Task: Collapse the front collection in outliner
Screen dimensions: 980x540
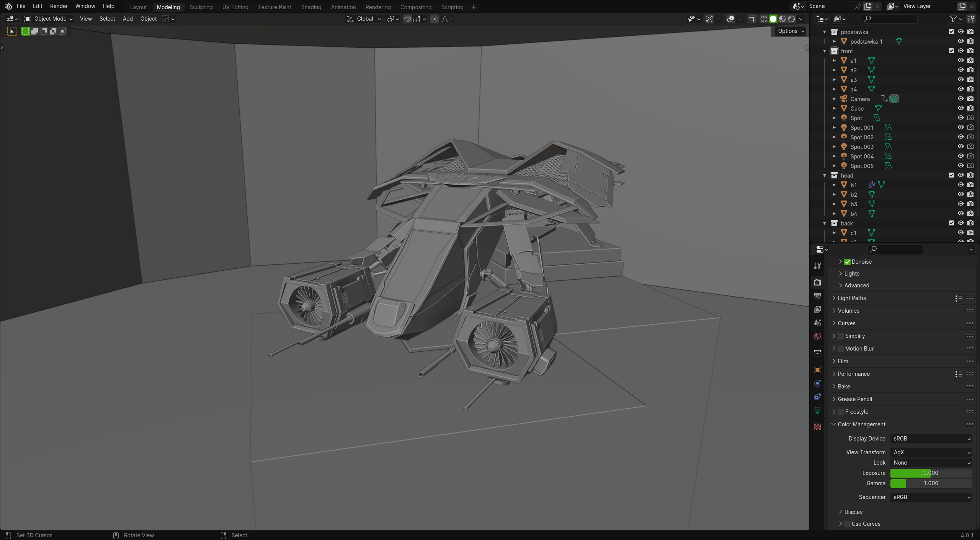Action: pyautogui.click(x=825, y=51)
